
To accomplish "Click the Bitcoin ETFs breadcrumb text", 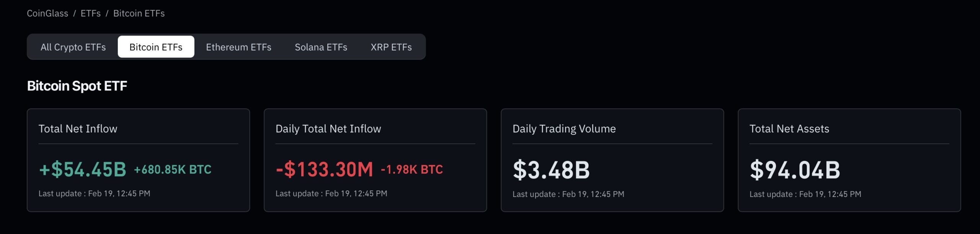I will (x=139, y=13).
